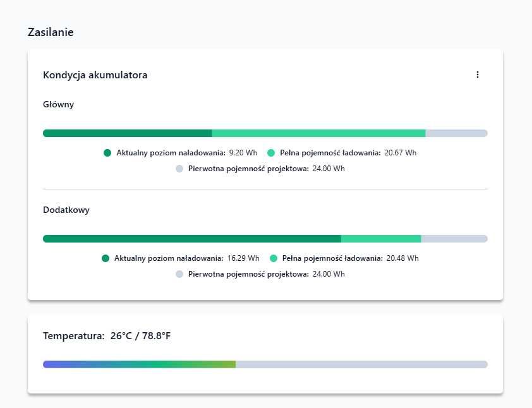Click the grey legend dot under Dodatkowy
The height and width of the screenshot is (408, 532).
coord(179,274)
